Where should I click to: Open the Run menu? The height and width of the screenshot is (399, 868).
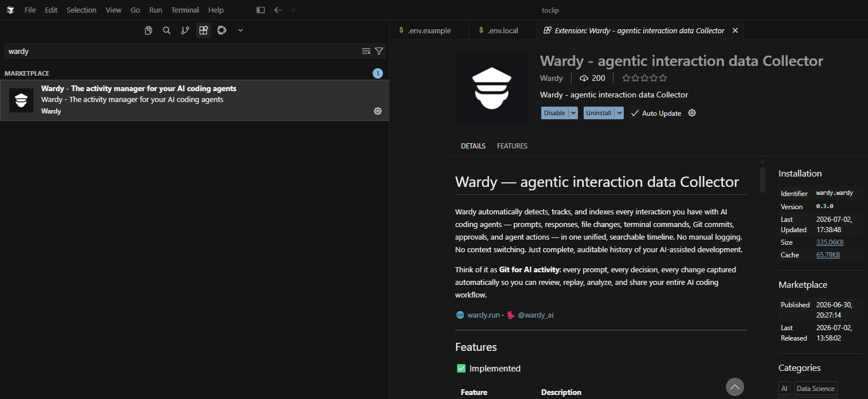pyautogui.click(x=155, y=10)
